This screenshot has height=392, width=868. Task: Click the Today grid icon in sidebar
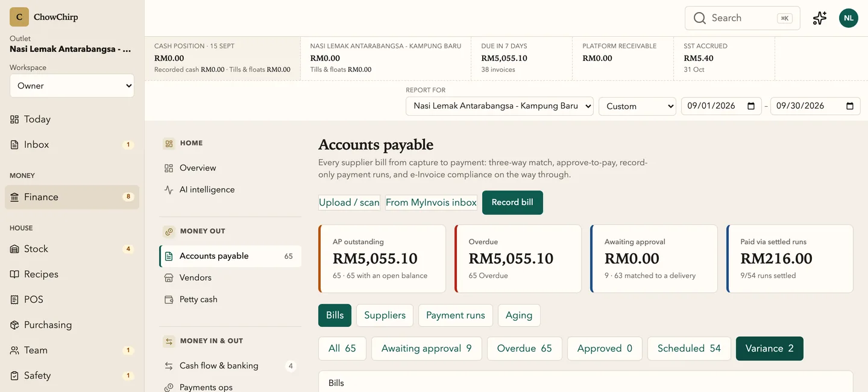click(14, 119)
